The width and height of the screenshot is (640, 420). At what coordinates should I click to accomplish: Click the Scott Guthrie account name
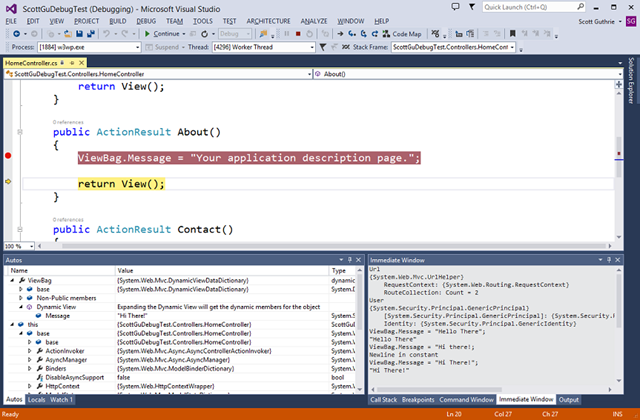point(596,22)
